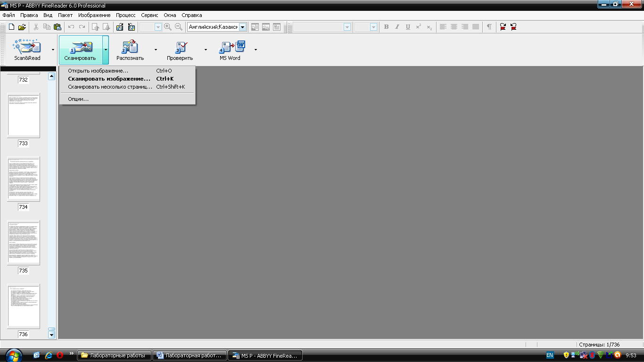The height and width of the screenshot is (362, 644).
Task: Click the second red flag icon
Action: (x=513, y=27)
